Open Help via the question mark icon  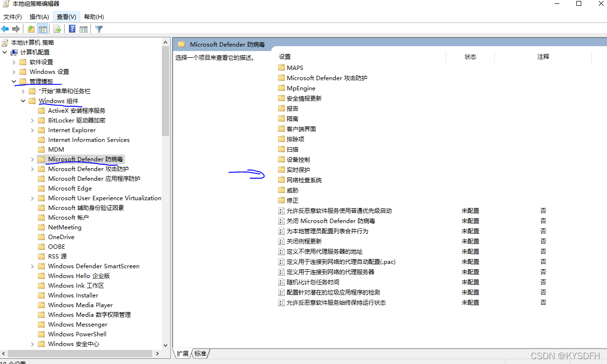(72, 29)
